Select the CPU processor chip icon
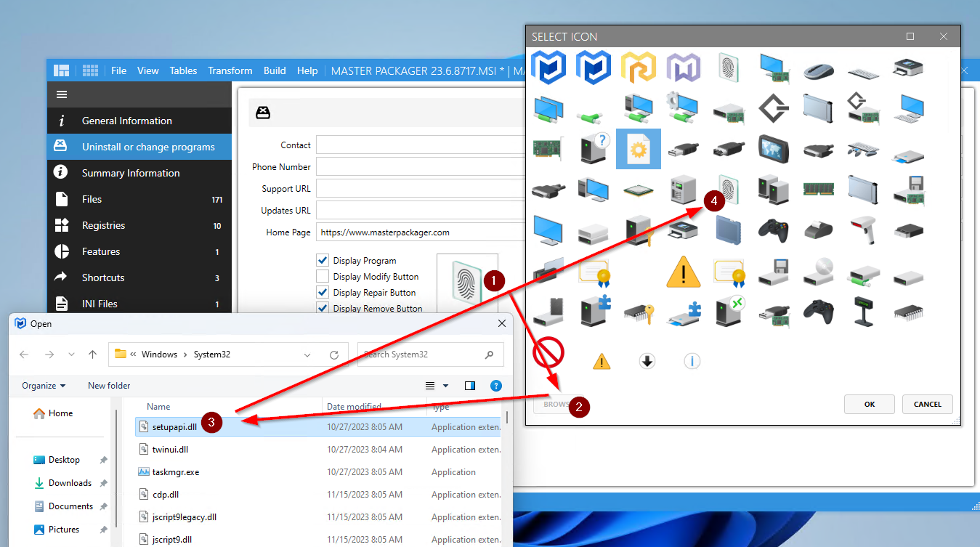 (x=639, y=190)
